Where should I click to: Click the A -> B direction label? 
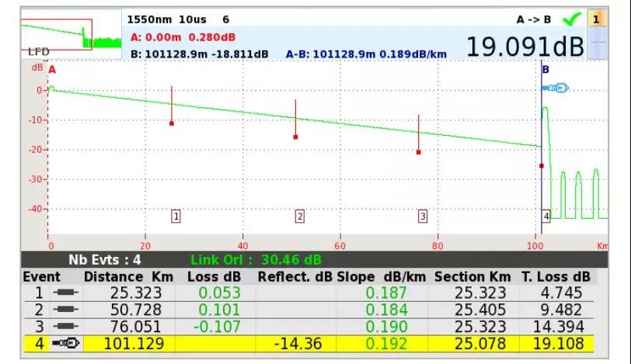(x=534, y=19)
